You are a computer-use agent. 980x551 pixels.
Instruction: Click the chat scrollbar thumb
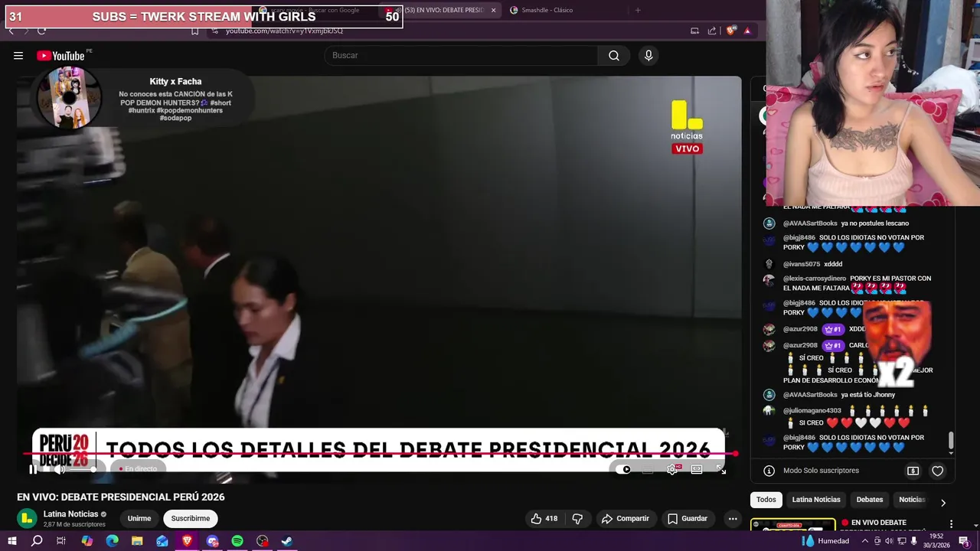click(x=952, y=441)
